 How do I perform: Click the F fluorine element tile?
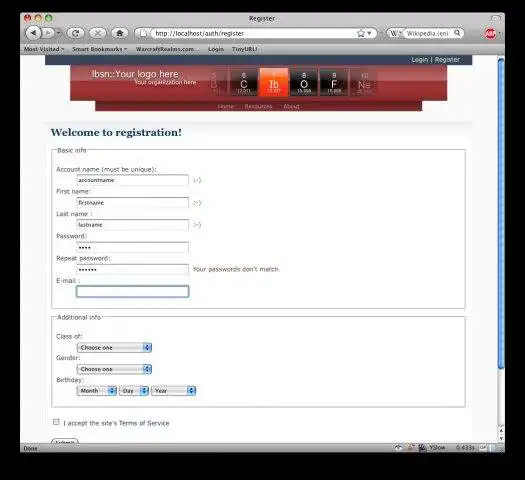click(x=334, y=82)
